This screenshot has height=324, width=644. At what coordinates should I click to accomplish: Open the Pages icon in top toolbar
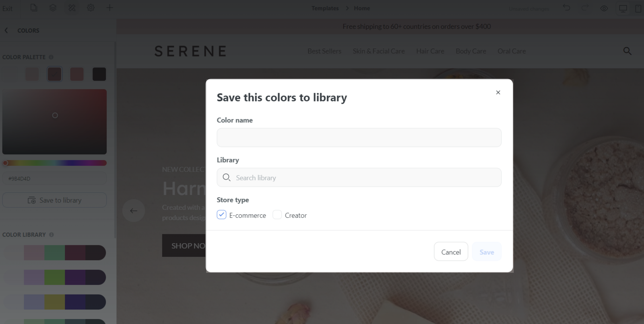click(34, 8)
